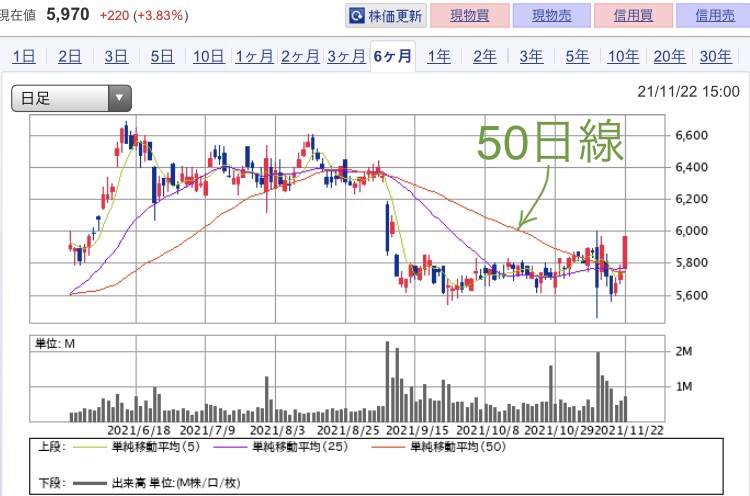Click the 1M volume axis label
The image size is (750, 496).
point(684,386)
